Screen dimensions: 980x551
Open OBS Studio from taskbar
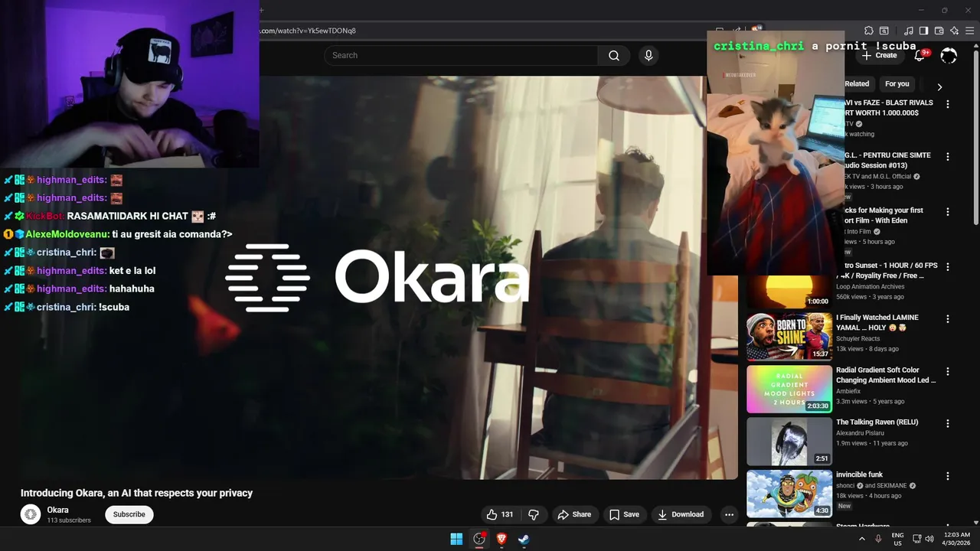[479, 539]
